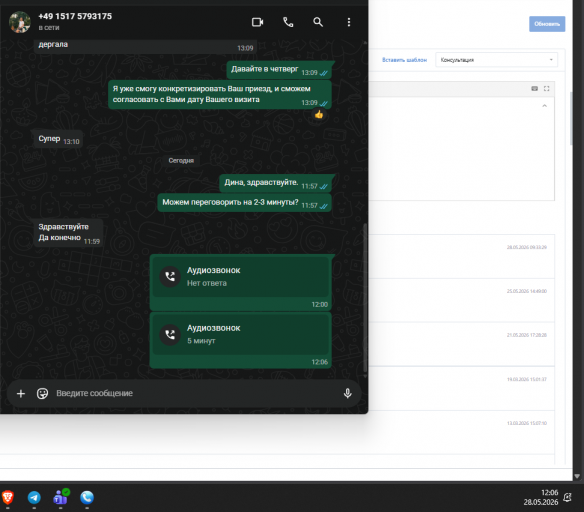The width and height of the screenshot is (584, 512).
Task: Click the editor text area in background
Action: [461, 149]
